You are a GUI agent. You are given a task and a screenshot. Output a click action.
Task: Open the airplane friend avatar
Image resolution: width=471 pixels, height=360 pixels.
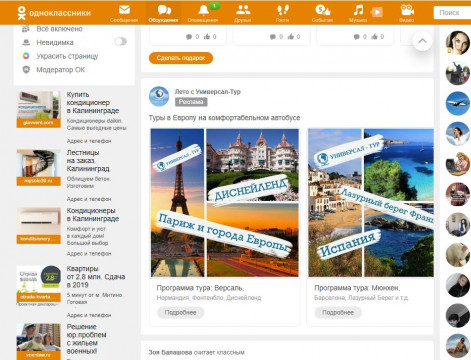458,103
